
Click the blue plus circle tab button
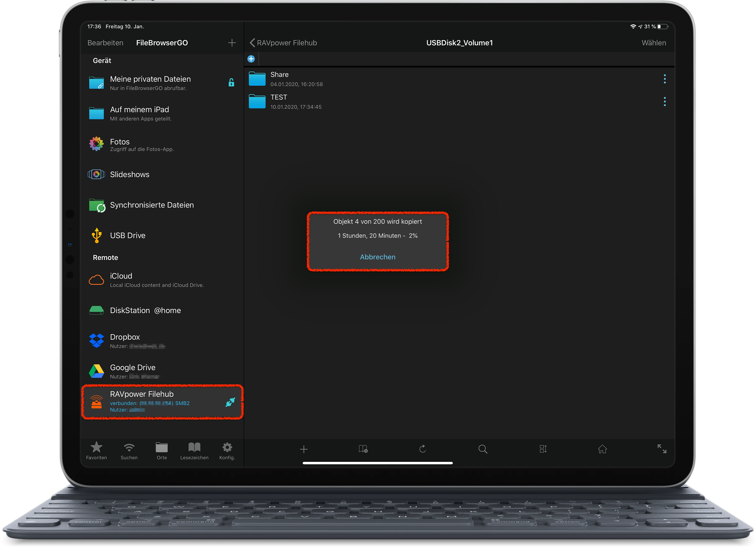[251, 59]
